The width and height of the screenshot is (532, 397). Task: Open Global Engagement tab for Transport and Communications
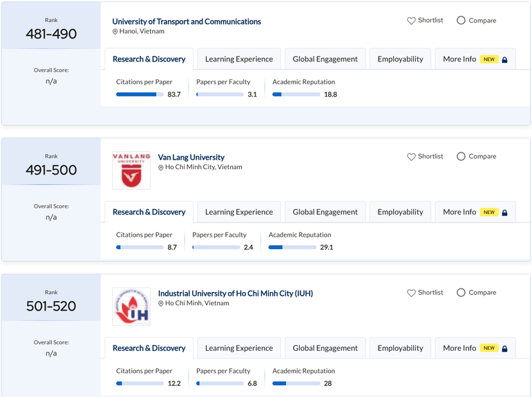pos(325,59)
